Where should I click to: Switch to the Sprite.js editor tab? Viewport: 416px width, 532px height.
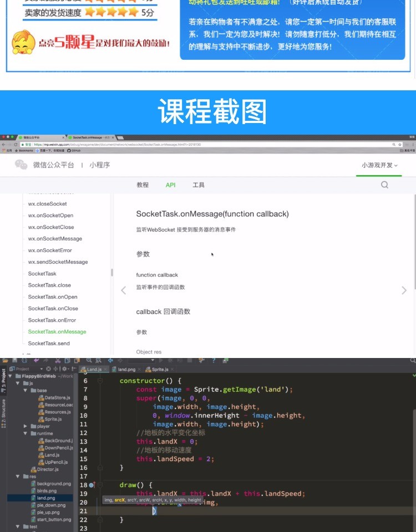pos(160,369)
